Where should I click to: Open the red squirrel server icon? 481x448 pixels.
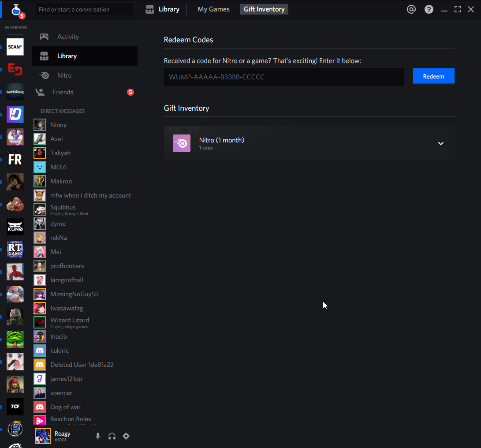[x=15, y=204]
